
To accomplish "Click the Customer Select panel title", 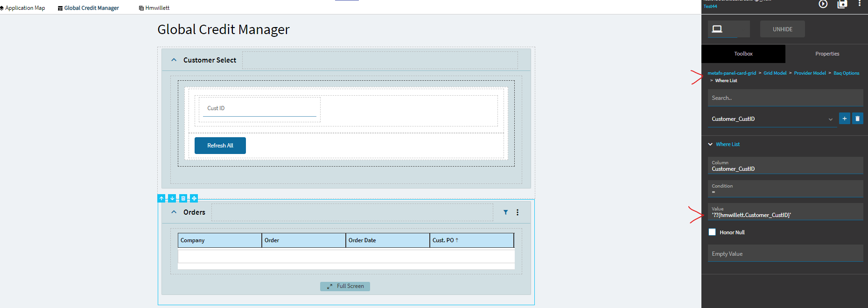I will pos(210,60).
